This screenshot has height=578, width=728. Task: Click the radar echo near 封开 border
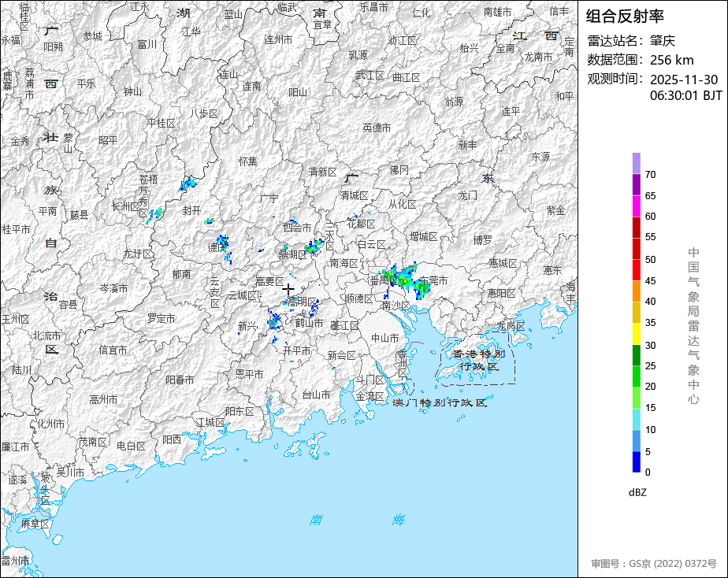point(188,184)
